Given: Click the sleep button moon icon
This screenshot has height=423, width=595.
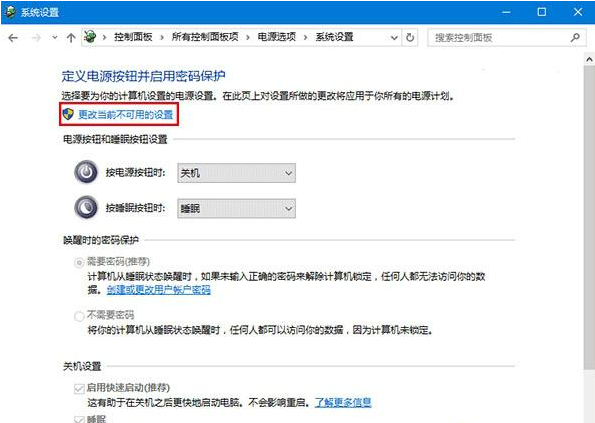Looking at the screenshot, I should (86, 207).
